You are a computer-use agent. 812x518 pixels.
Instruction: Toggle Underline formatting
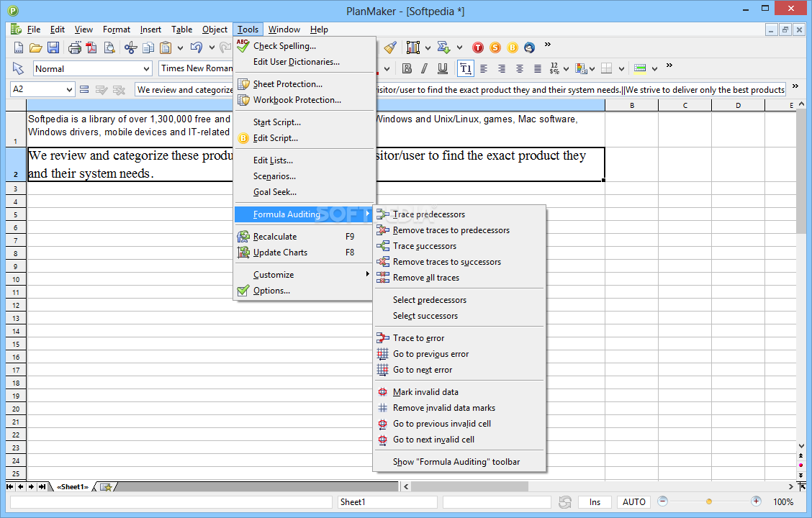coord(442,69)
